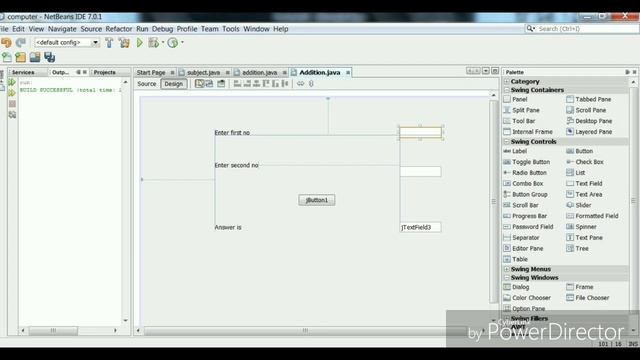Select the Check Box component in the Palette
Screen dimensions: 640x360
[x=585, y=162]
